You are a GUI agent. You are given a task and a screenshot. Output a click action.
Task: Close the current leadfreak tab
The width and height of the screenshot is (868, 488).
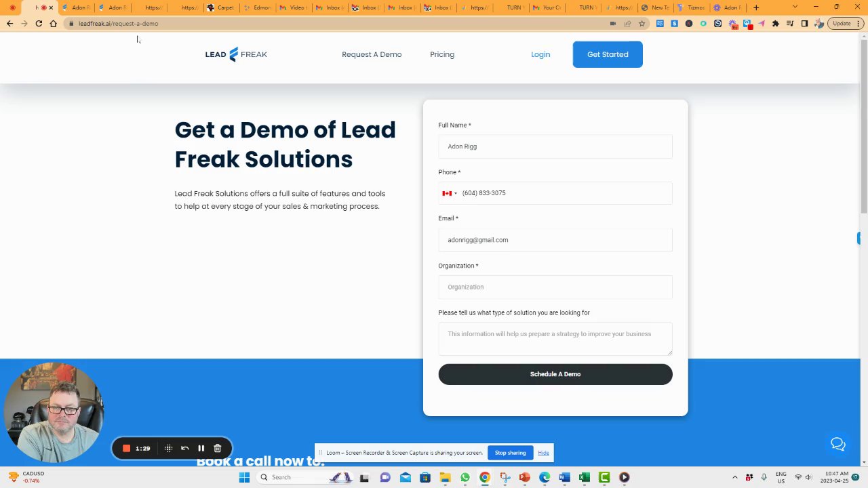(50, 7)
